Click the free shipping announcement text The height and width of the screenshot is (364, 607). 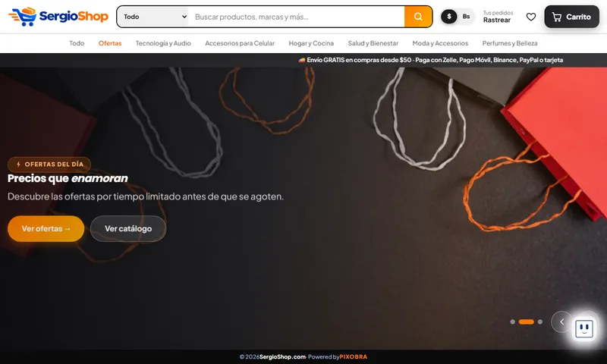pos(431,60)
